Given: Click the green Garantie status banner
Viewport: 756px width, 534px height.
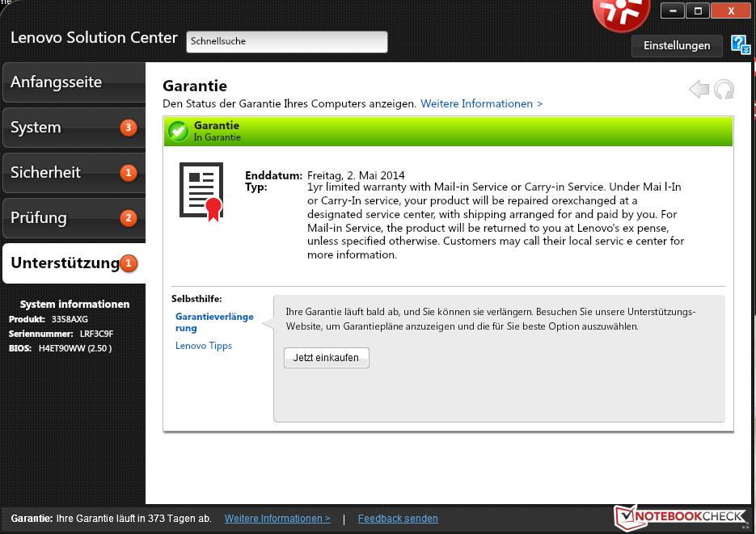Looking at the screenshot, I should (x=449, y=131).
